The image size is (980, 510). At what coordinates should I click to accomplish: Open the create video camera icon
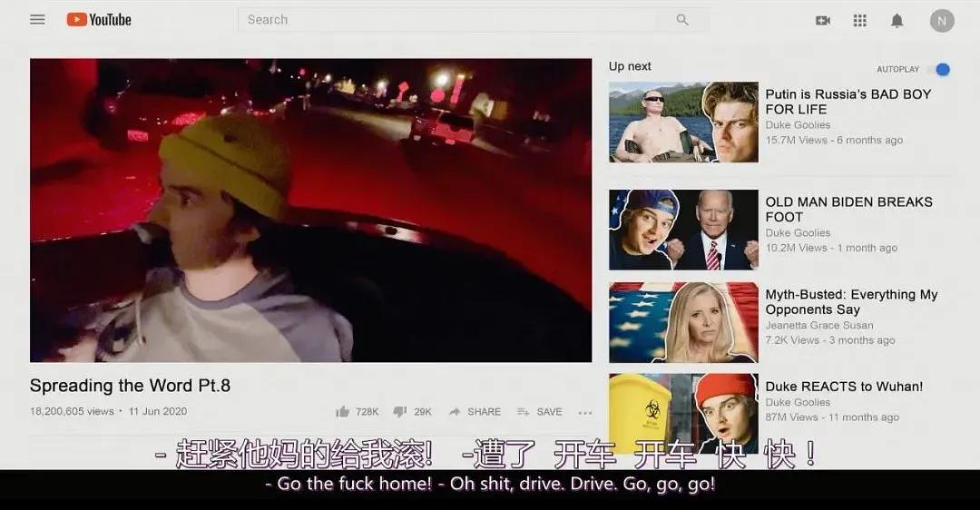(x=823, y=20)
